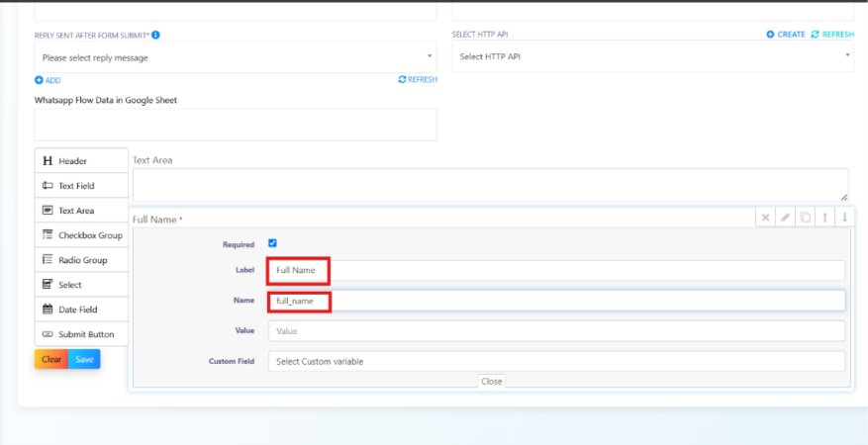The width and height of the screenshot is (868, 445).
Task: Add a Radio Group element
Action: (81, 260)
